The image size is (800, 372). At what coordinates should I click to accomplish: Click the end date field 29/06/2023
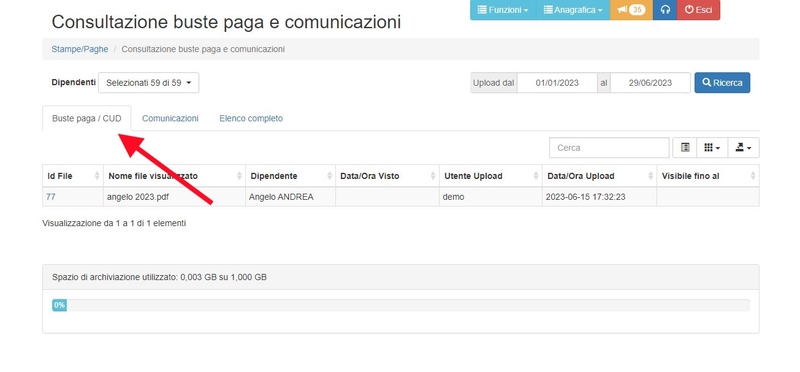click(x=650, y=83)
